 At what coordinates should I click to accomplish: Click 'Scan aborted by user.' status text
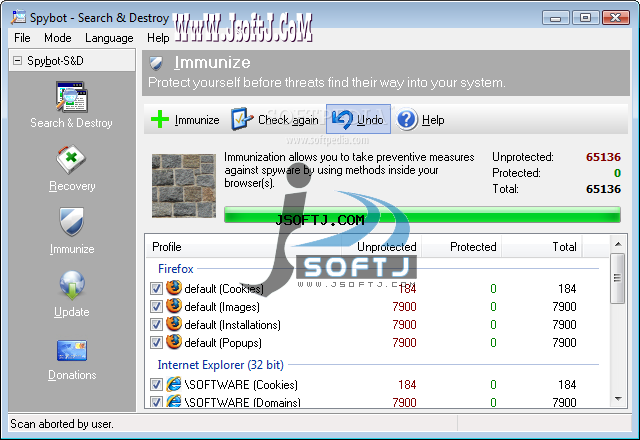point(62,424)
